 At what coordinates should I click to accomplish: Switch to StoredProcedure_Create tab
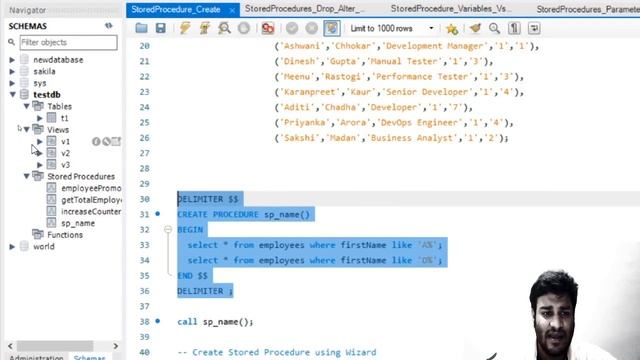[176, 9]
